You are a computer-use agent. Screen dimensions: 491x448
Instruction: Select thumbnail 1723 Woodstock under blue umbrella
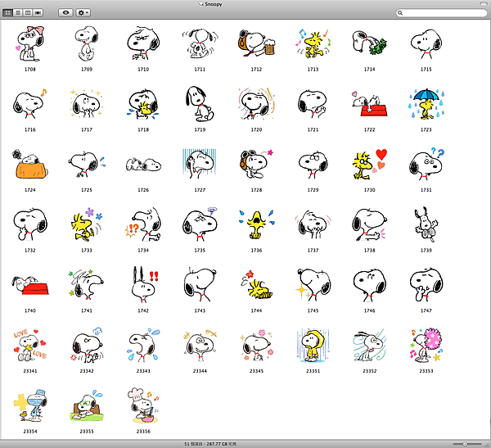pyautogui.click(x=426, y=104)
